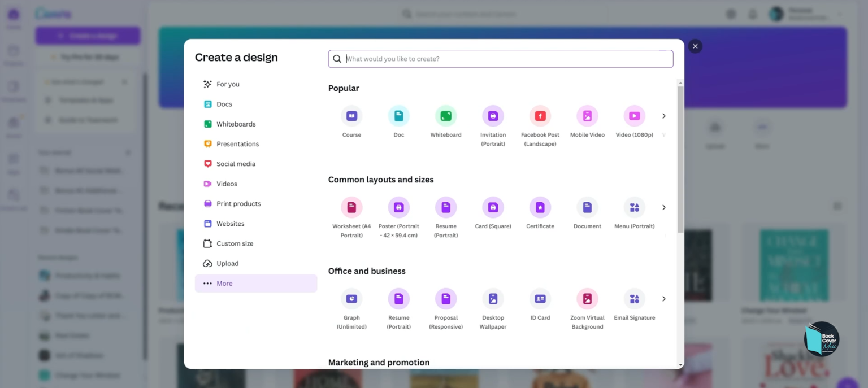Open the Whiteboard icon under Popular
The height and width of the screenshot is (388, 868).
coord(446,116)
